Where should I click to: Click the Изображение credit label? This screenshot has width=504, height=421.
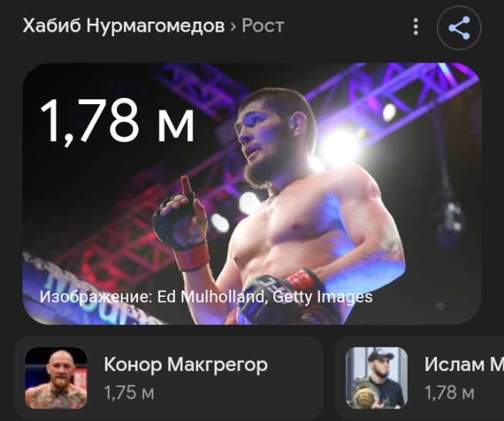(x=96, y=297)
